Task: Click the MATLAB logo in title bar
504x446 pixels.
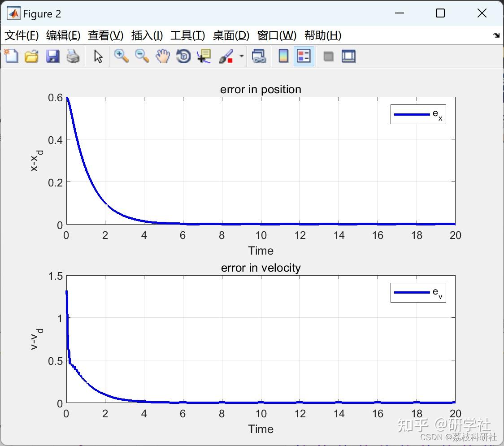Action: tap(13, 13)
